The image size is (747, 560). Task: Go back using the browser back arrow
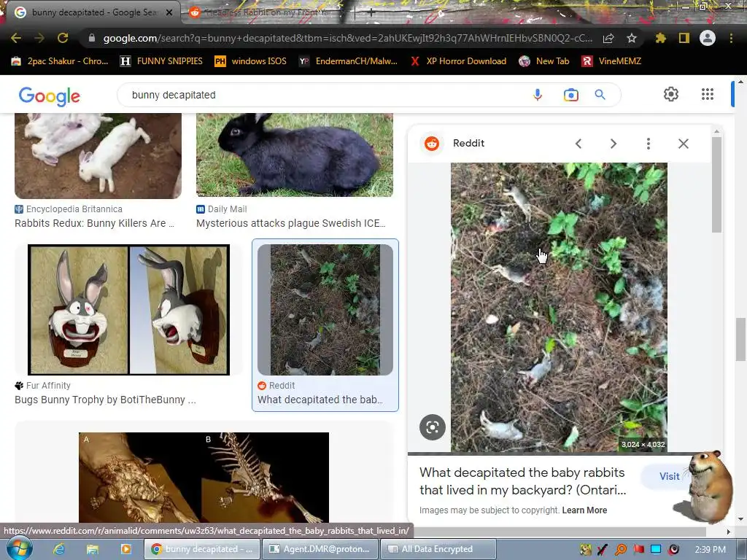(x=16, y=38)
